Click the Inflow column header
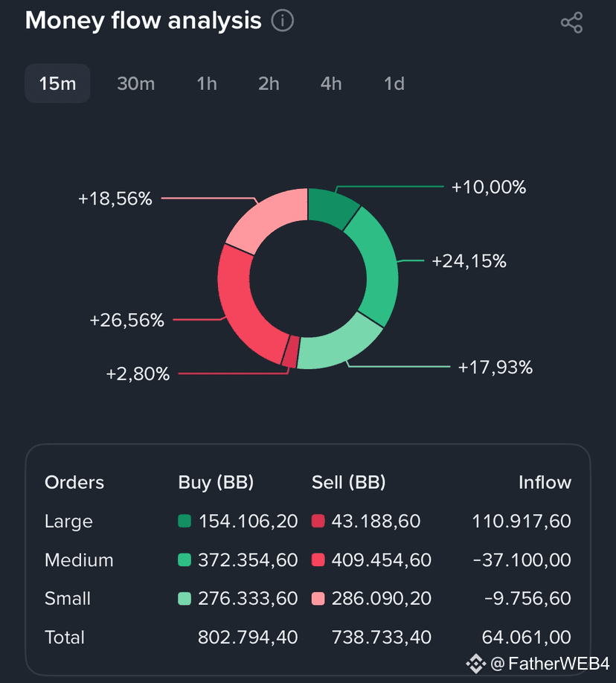The image size is (616, 683). coord(545,483)
